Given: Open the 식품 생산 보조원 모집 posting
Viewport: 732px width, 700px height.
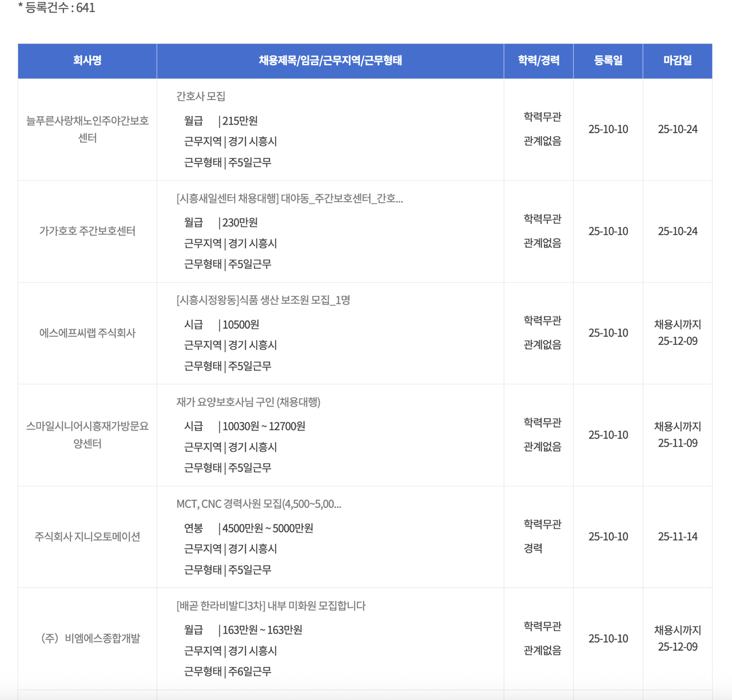Looking at the screenshot, I should [263, 300].
